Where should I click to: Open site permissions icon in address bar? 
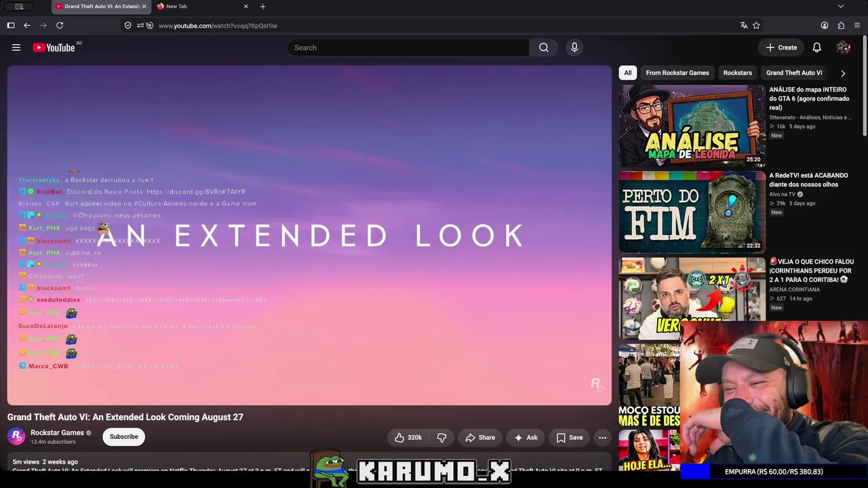140,26
